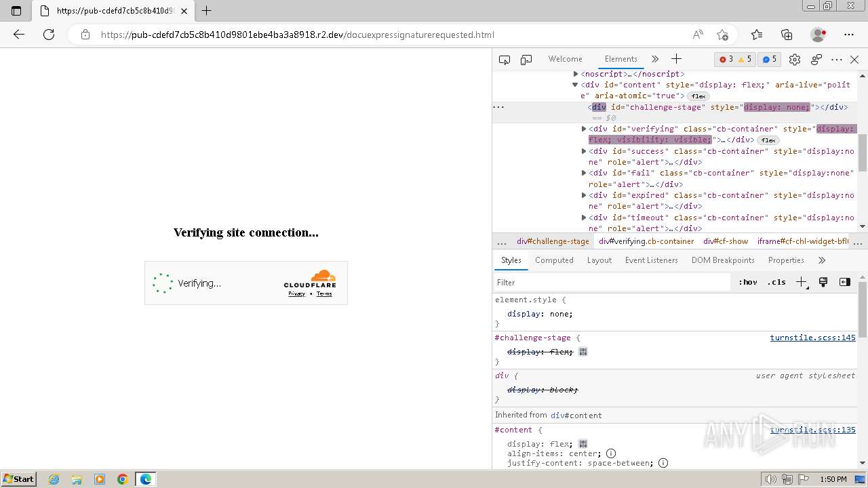This screenshot has height=488, width=868.
Task: Select div#verifying.cb-container breadcrumb
Action: tap(646, 241)
